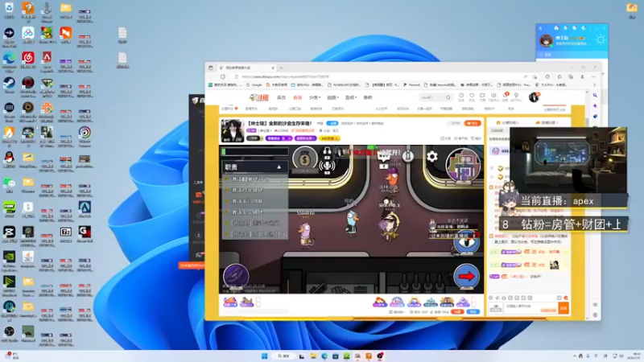Click the search magnifier icon on Douyu
Screen dimensions: 644x362
pos(448,97)
